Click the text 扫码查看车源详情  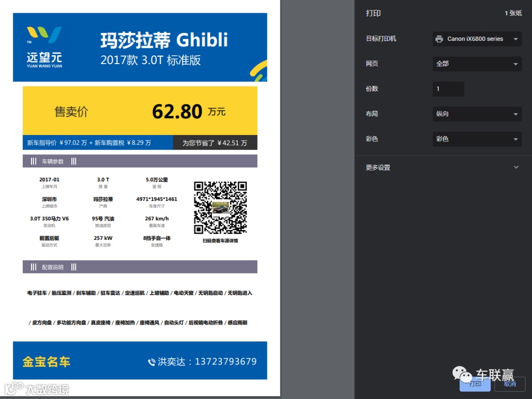220,240
